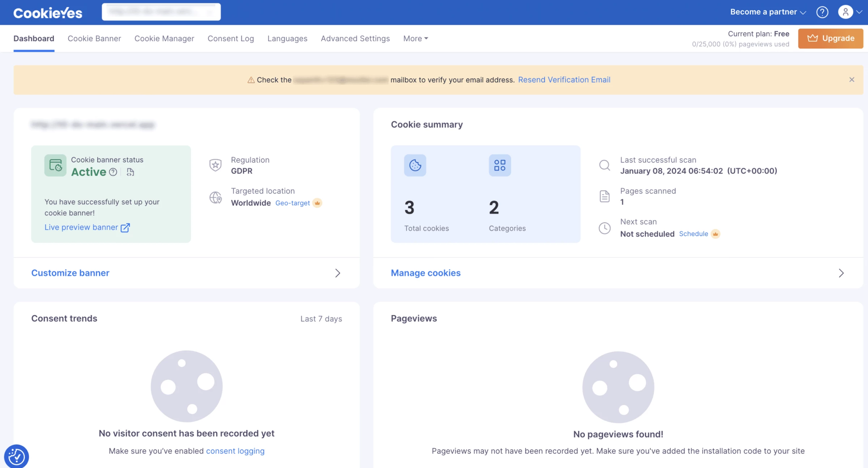Viewport: 868px width, 468px height.
Task: Open the Manage cookies link
Action: (x=426, y=273)
